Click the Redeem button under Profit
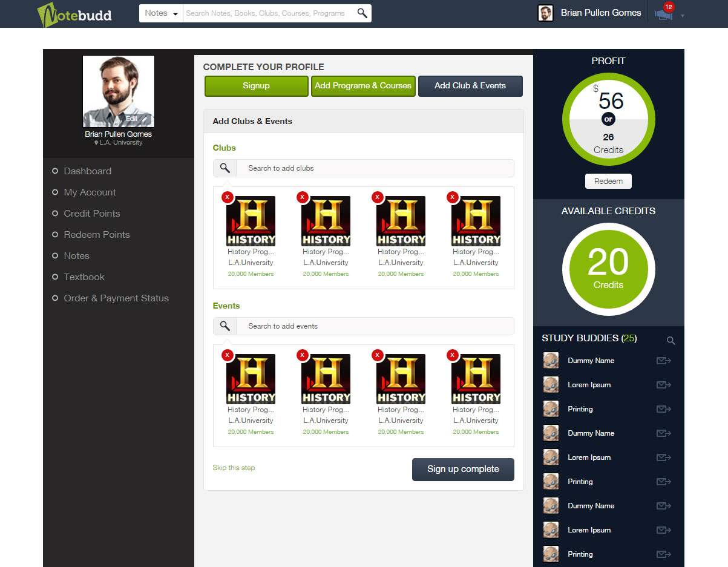 pos(608,182)
